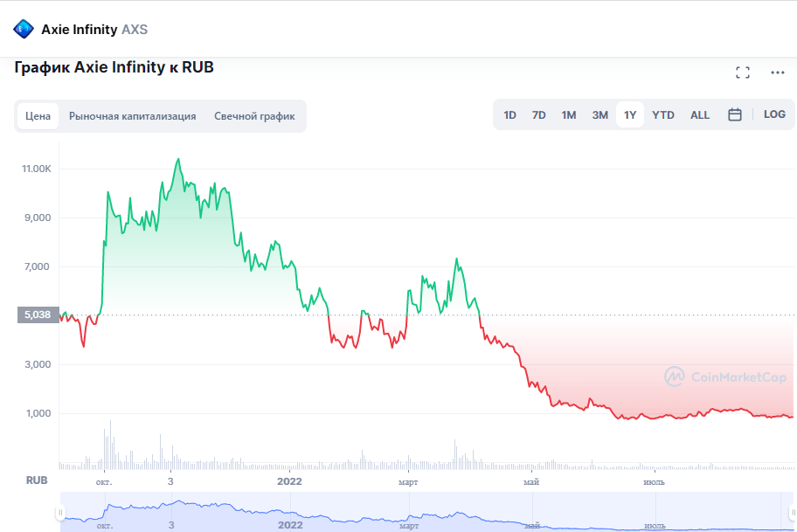Select the 1M time range
Viewport: 797px width, 532px height.
pyautogui.click(x=569, y=114)
